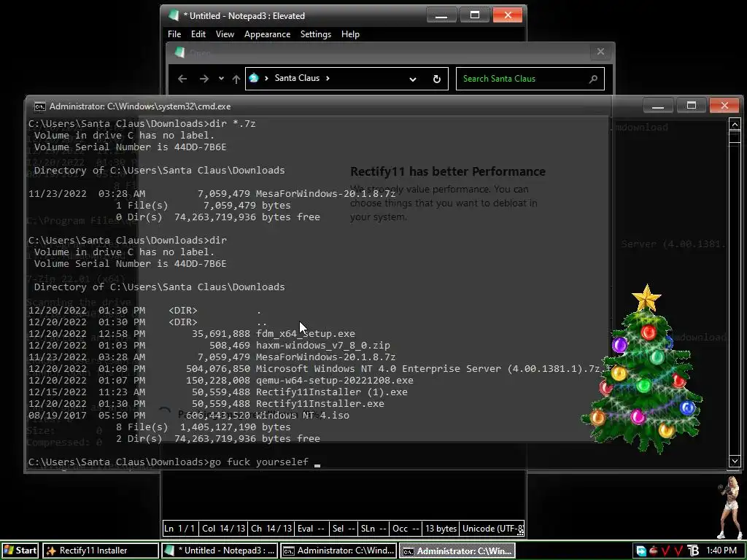747x560 pixels.
Task: Click the Up one level arrow in Open dialog
Action: pos(236,79)
